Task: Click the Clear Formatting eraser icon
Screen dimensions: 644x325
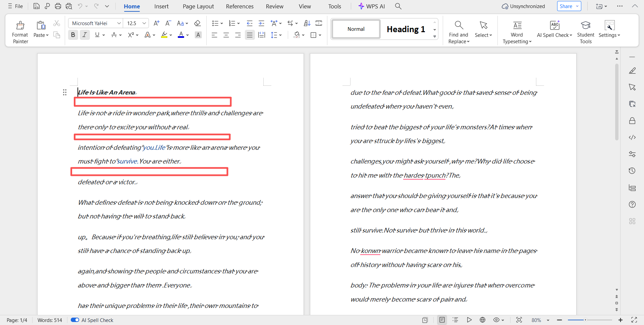Action: coord(197,23)
